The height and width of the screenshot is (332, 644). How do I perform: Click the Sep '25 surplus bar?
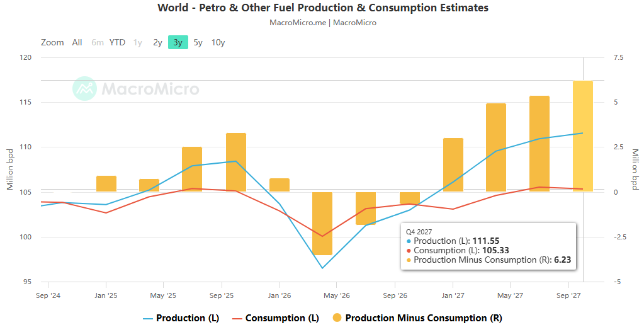click(x=236, y=163)
